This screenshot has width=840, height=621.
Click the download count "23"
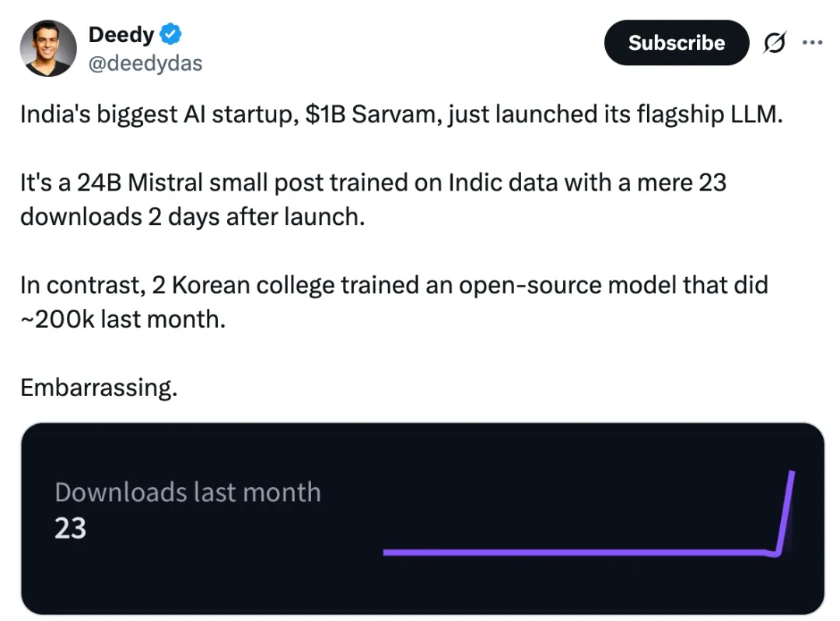[x=70, y=529]
